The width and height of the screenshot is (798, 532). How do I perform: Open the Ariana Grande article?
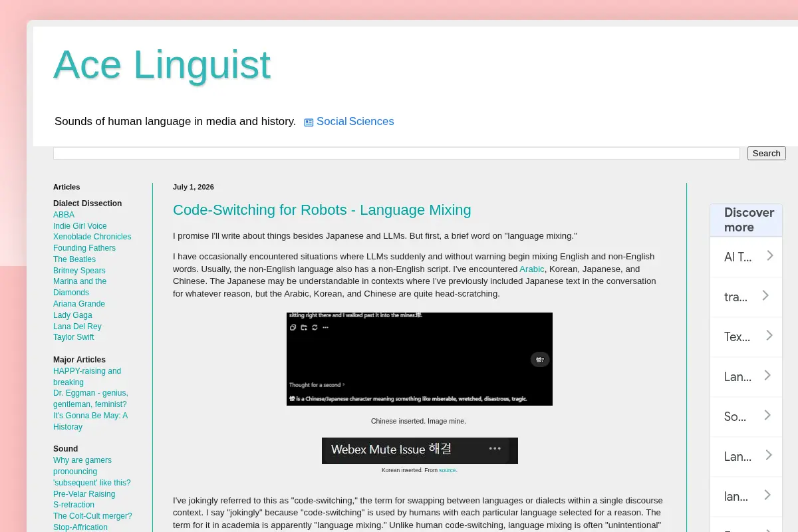coord(79,304)
